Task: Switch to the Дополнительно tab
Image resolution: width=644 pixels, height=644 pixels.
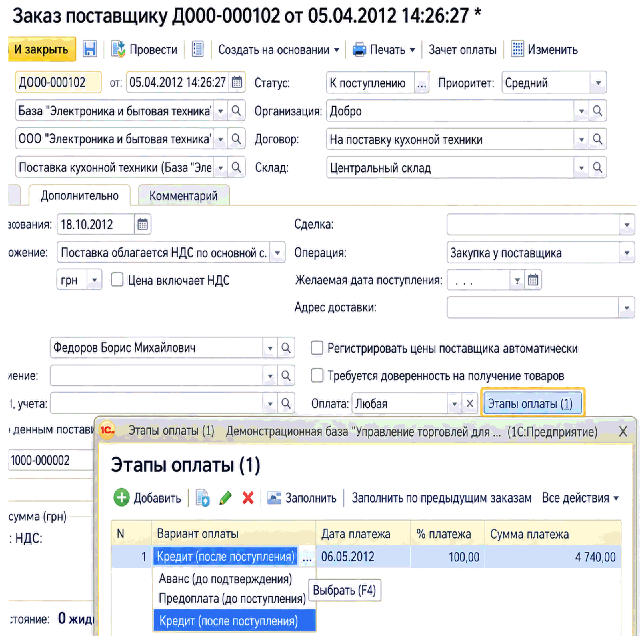Action: coord(79,195)
